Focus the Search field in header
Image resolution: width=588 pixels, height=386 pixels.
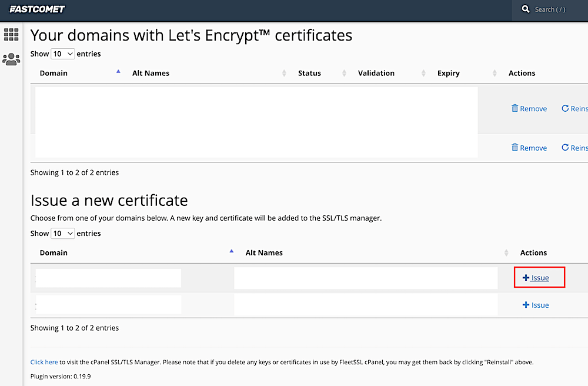point(550,10)
